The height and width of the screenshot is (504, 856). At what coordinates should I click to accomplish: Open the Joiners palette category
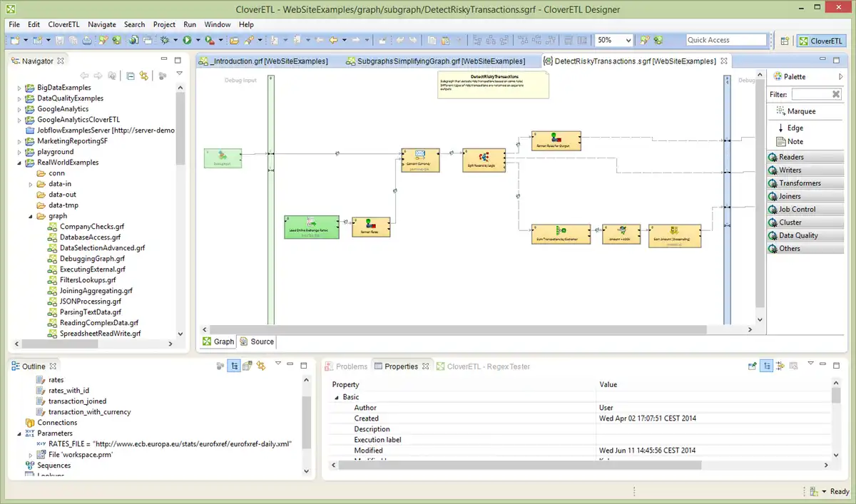coord(806,196)
